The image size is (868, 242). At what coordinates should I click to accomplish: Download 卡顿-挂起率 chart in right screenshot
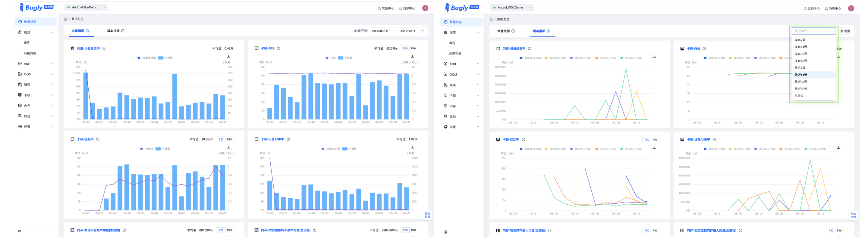click(654, 147)
